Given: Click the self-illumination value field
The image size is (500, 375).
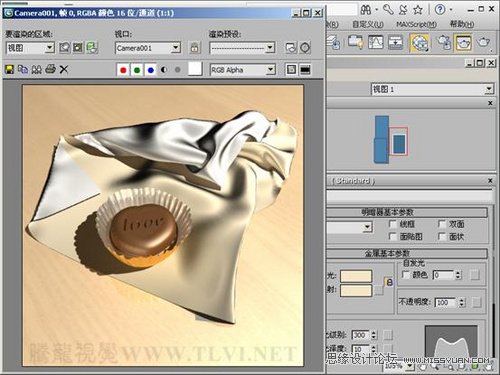Looking at the screenshot, I should click(443, 275).
